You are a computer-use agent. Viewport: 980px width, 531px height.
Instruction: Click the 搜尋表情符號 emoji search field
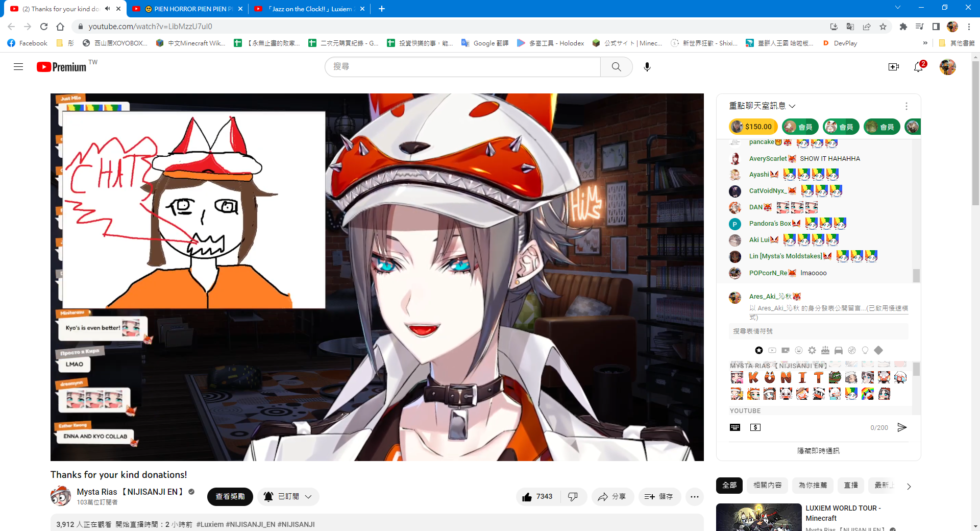[818, 331]
